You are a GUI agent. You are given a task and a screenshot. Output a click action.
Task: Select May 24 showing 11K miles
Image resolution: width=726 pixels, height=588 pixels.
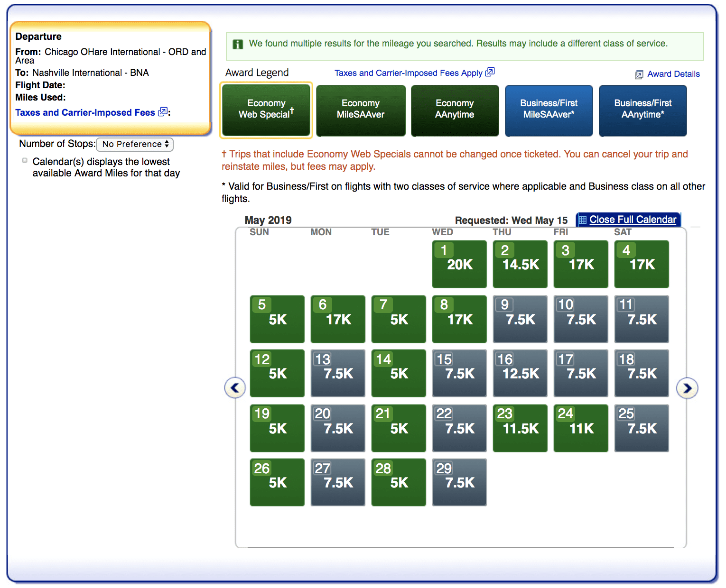[x=580, y=428]
